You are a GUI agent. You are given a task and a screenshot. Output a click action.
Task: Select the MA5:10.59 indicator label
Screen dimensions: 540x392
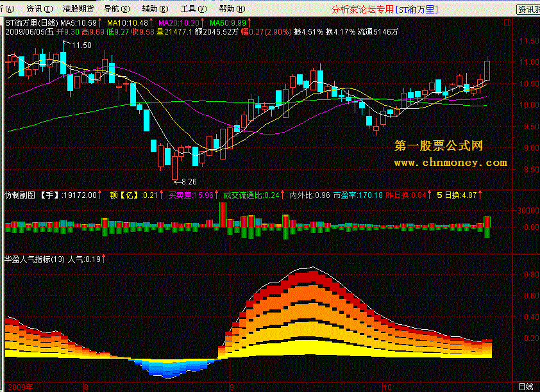tap(78, 23)
